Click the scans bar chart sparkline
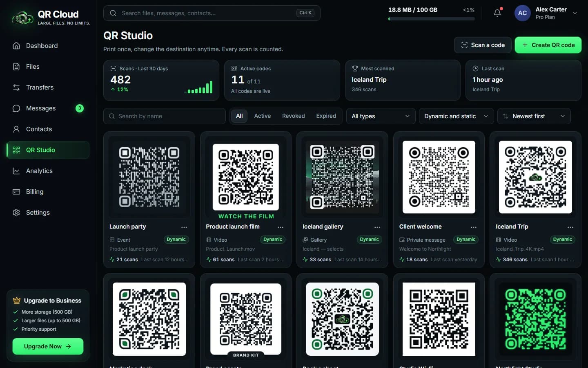 pyautogui.click(x=199, y=87)
